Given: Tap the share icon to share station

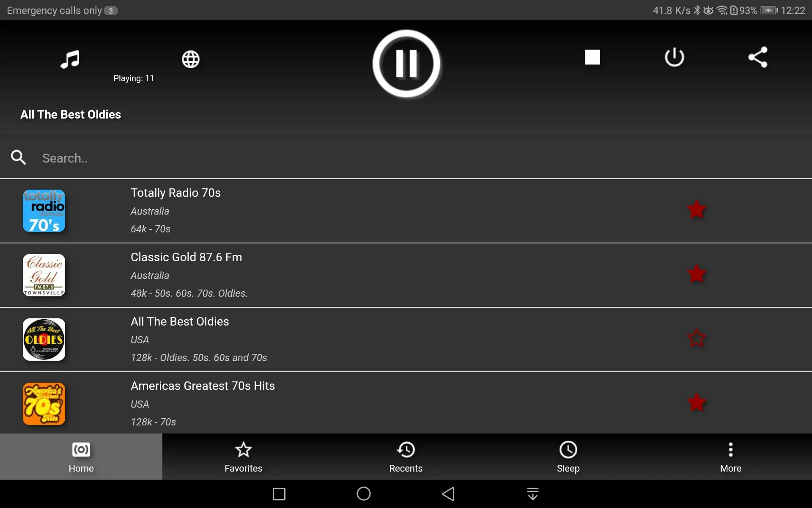Looking at the screenshot, I should (758, 57).
